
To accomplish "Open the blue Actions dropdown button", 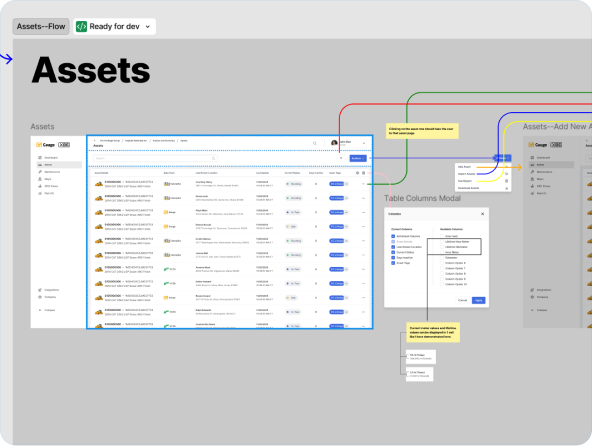I will click(x=358, y=158).
